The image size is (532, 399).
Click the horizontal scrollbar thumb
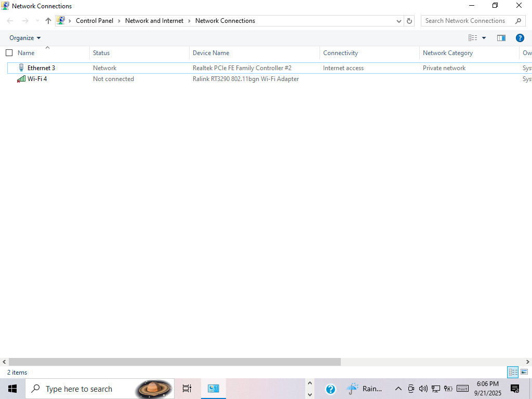[175, 362]
